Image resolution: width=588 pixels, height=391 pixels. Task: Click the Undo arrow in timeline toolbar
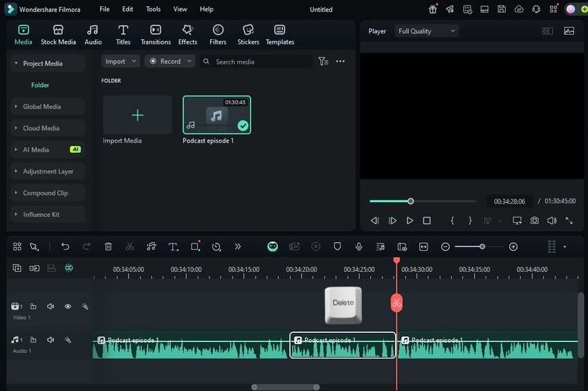point(65,246)
